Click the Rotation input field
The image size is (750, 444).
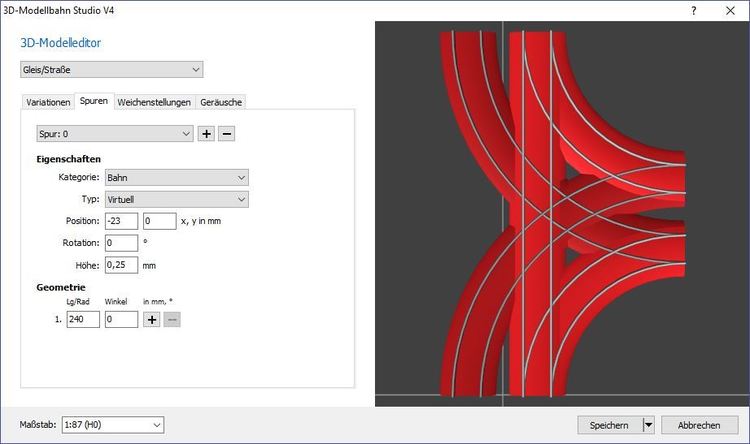pyautogui.click(x=121, y=243)
